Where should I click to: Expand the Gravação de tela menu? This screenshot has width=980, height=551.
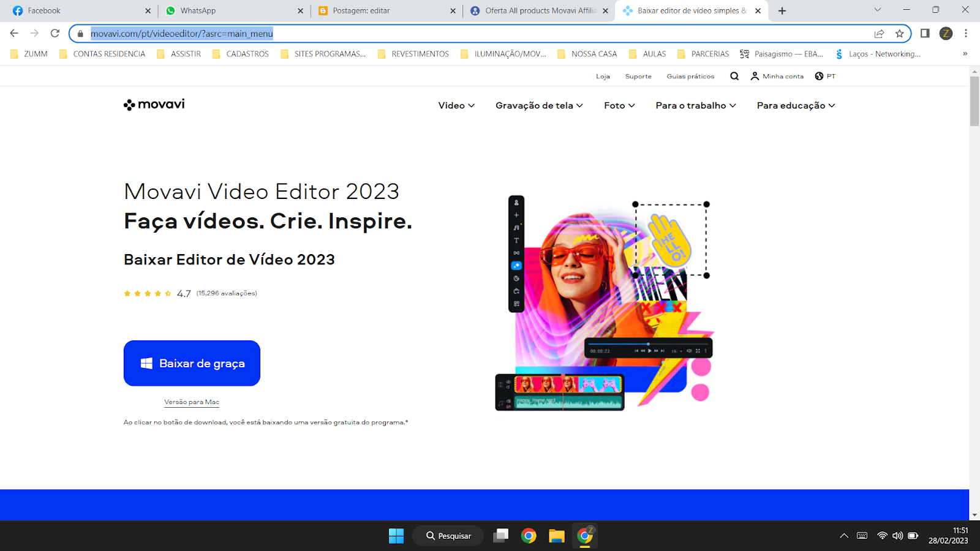(x=539, y=105)
